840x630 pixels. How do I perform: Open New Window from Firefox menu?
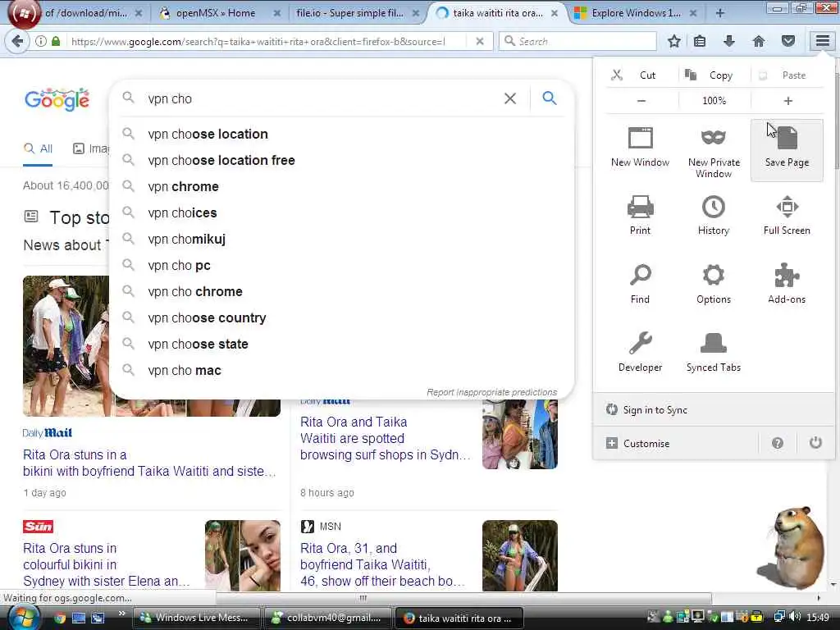[x=640, y=148]
